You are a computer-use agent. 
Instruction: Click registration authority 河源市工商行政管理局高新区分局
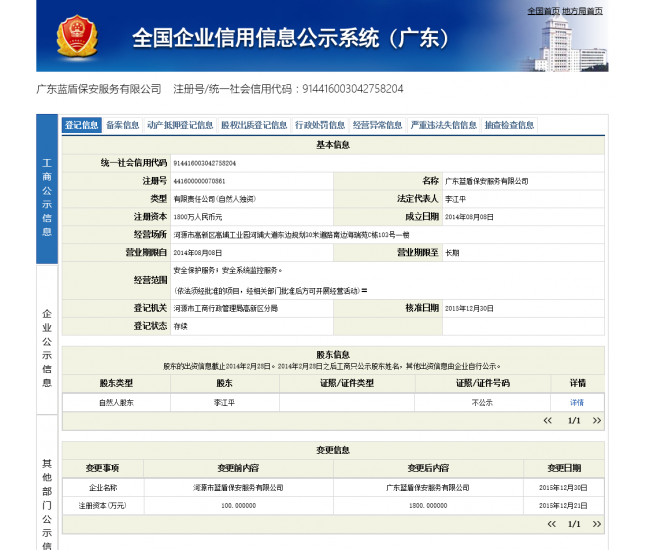225,309
